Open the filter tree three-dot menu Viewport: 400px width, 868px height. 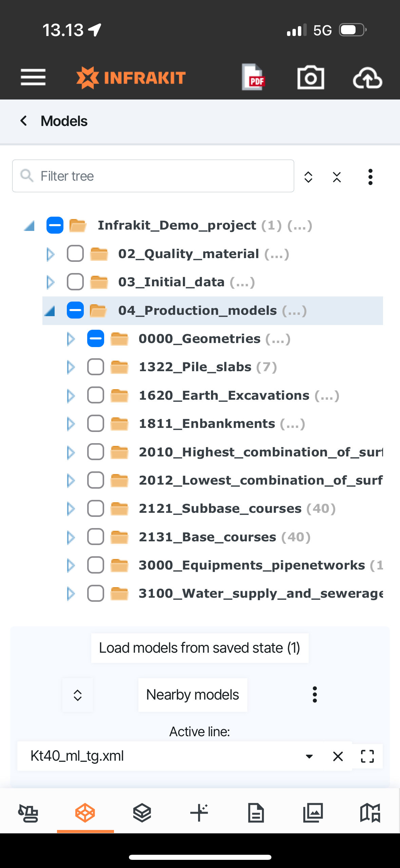[370, 177]
